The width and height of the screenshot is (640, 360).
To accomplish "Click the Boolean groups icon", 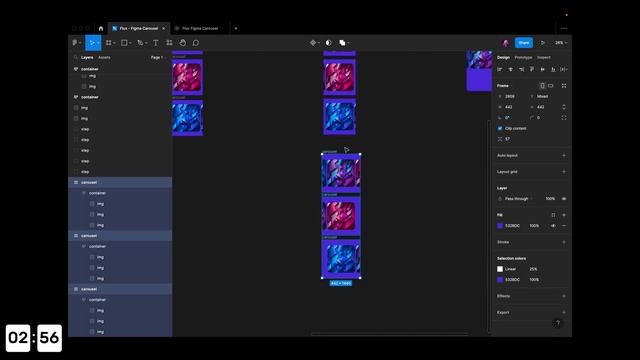I will tap(342, 42).
